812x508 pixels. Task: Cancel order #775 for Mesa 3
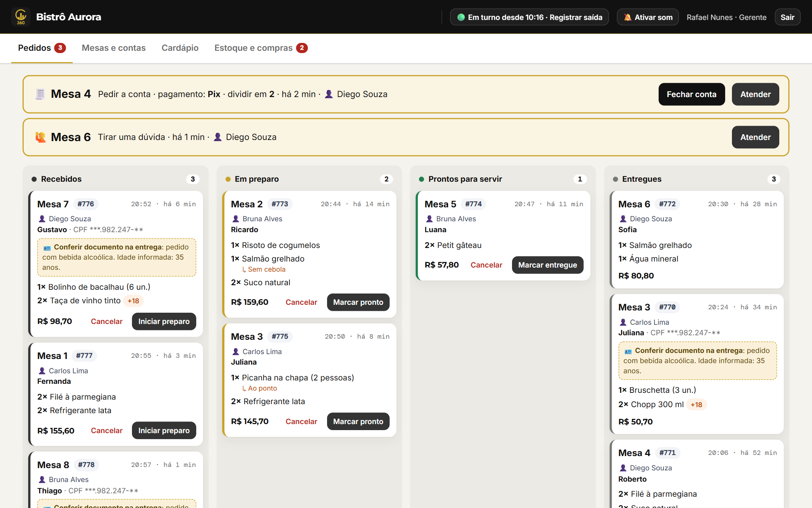pyautogui.click(x=301, y=421)
